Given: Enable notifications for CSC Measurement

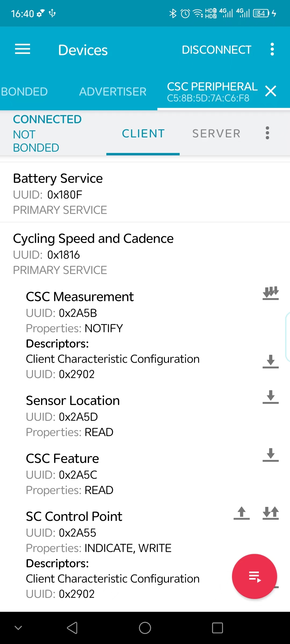Looking at the screenshot, I should point(271,293).
